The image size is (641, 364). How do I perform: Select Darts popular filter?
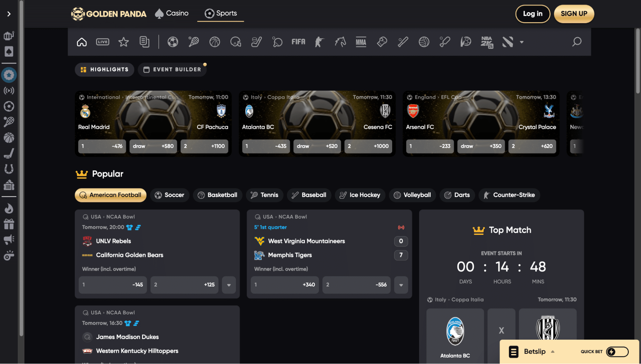[457, 195]
